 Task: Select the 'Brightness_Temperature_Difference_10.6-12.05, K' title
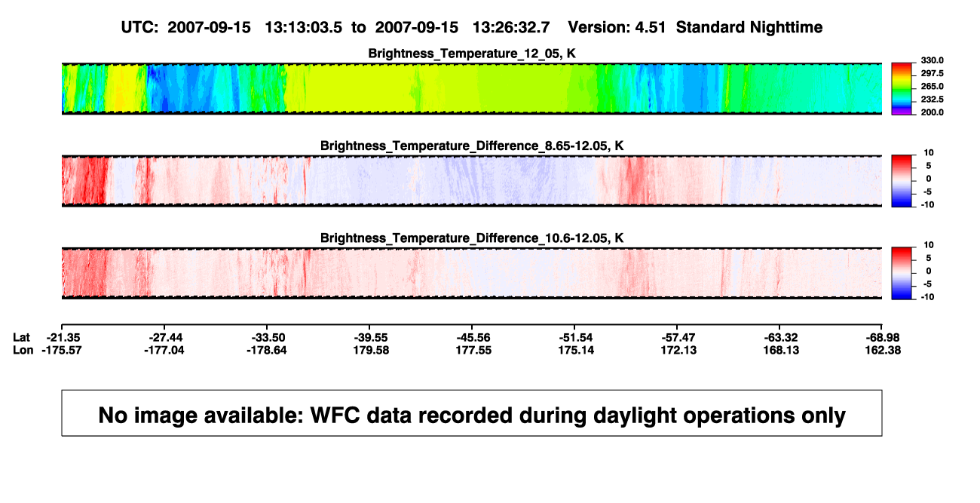(472, 238)
